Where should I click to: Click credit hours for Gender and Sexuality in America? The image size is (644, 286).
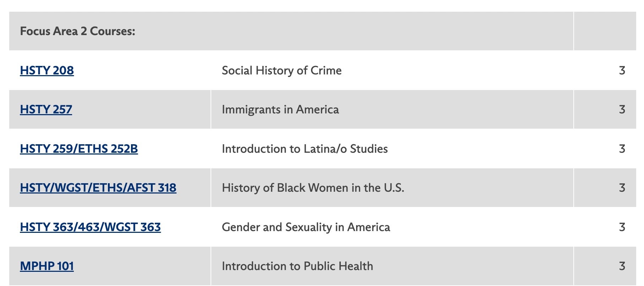(622, 227)
